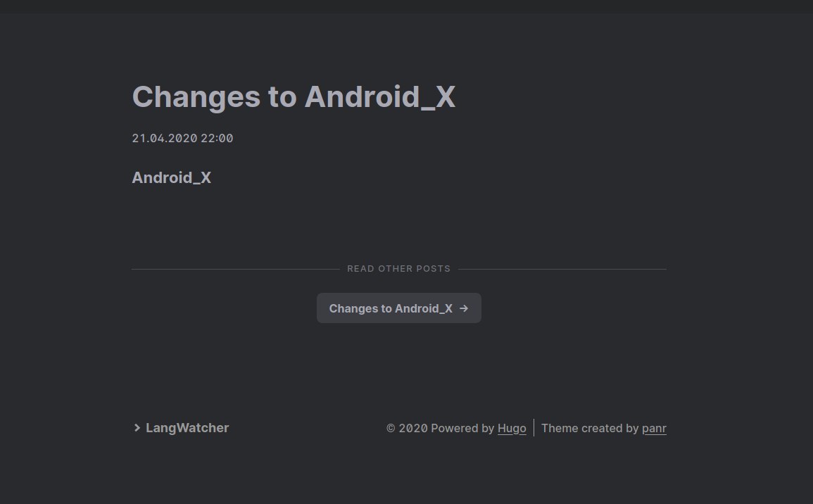This screenshot has height=504, width=813.
Task: Click the right arrow icon in the next-post button
Action: pos(464,308)
